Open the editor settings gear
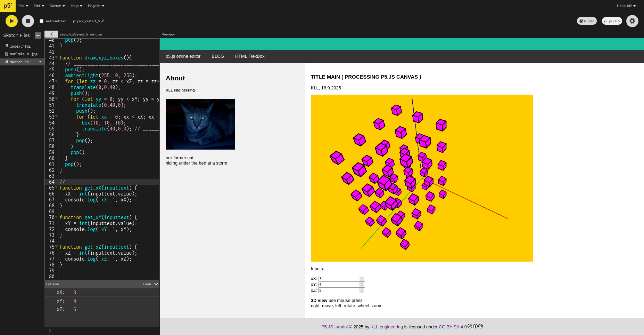 (632, 21)
